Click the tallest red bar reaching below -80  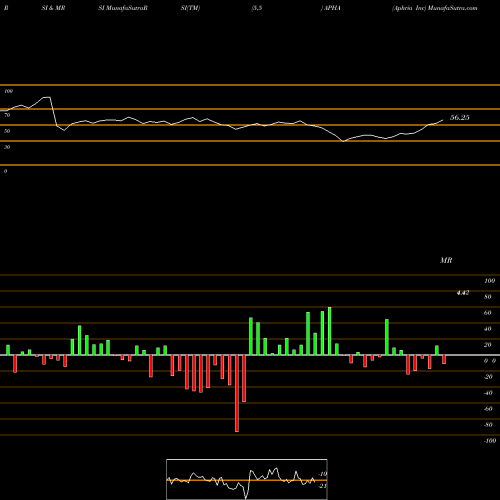237,393
